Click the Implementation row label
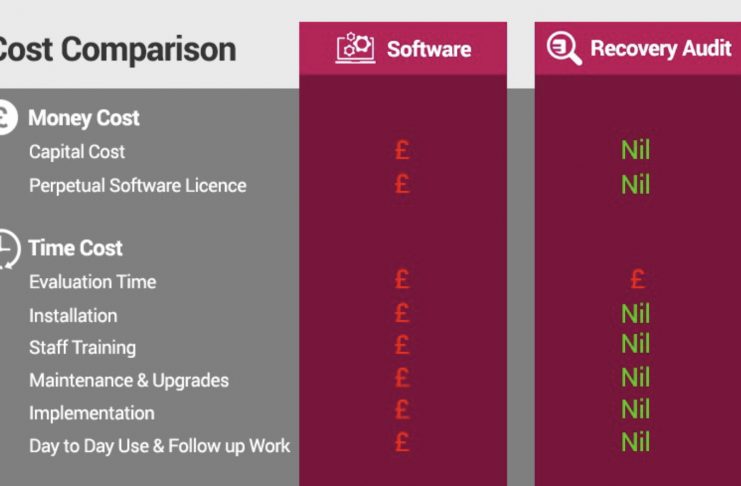Image resolution: width=741 pixels, height=486 pixels. 92,413
